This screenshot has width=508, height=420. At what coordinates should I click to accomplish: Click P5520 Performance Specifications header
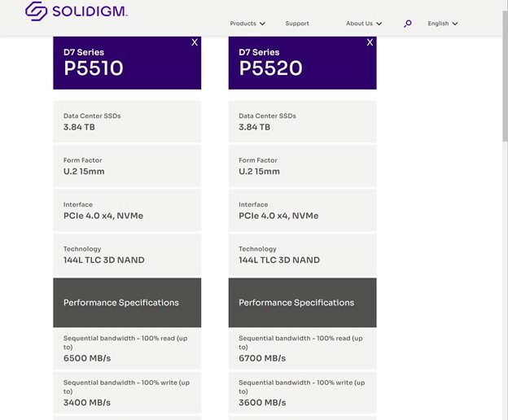point(302,303)
